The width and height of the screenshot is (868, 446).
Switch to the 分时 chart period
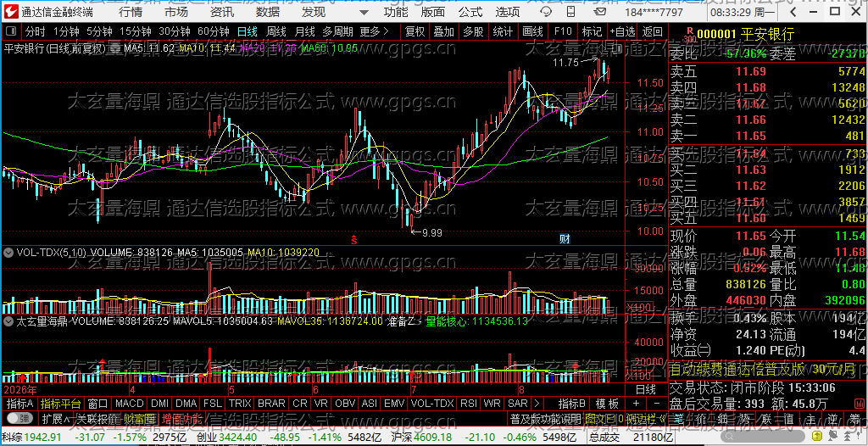(35, 31)
